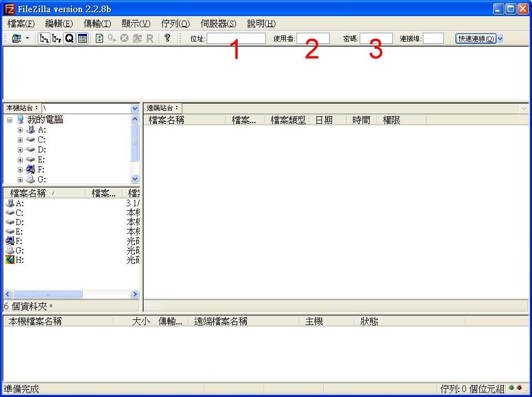Click the yellow question mark Help icon
This screenshot has width=532, height=397.
(167, 38)
